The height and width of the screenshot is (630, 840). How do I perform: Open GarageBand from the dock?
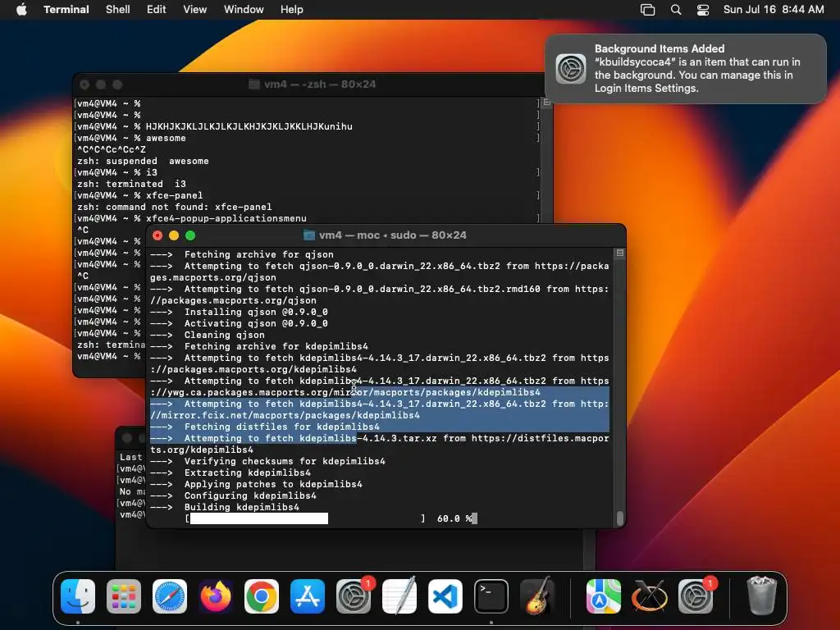tap(537, 596)
